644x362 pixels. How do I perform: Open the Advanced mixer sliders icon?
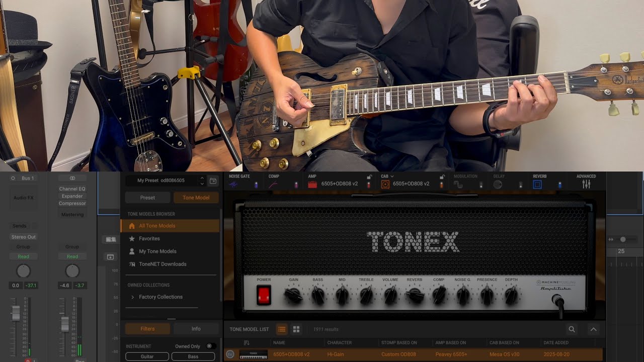point(586,185)
